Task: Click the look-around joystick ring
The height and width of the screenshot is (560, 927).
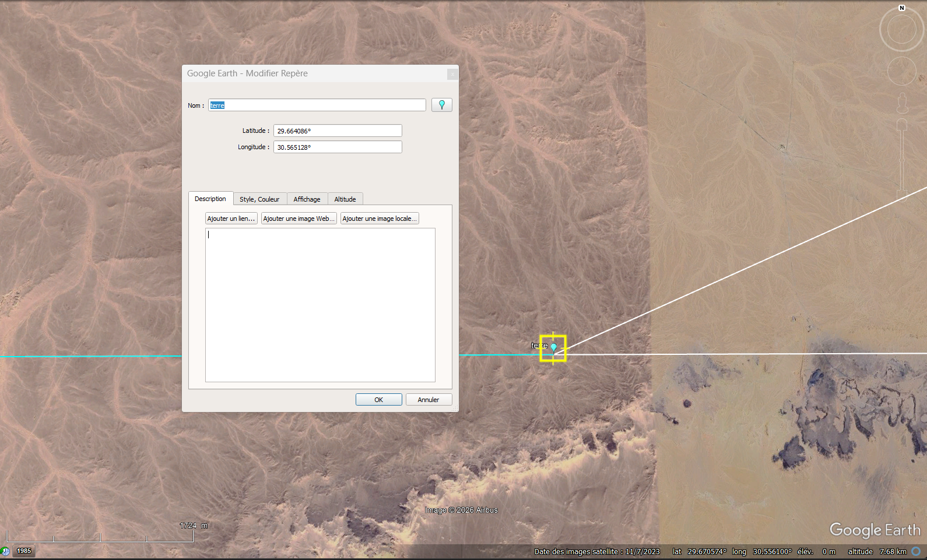Action: 901,29
